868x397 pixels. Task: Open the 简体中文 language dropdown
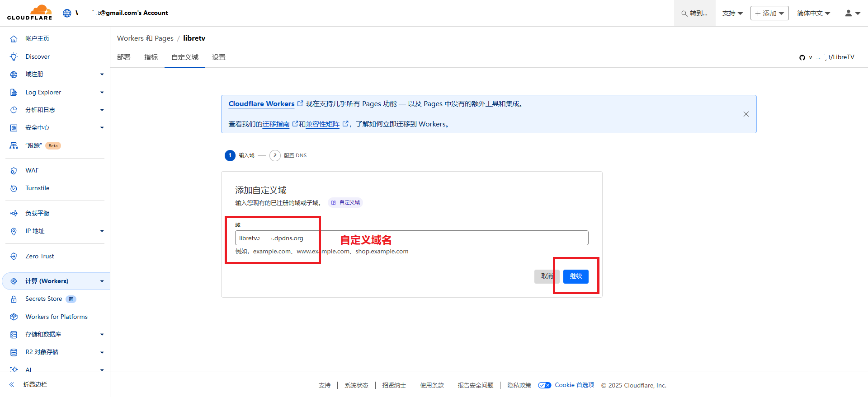(x=813, y=13)
